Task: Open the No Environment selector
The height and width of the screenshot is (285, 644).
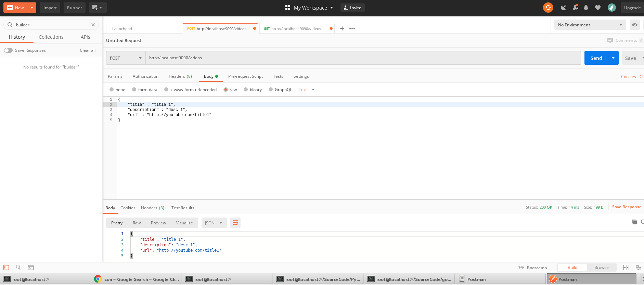Action: (590, 25)
